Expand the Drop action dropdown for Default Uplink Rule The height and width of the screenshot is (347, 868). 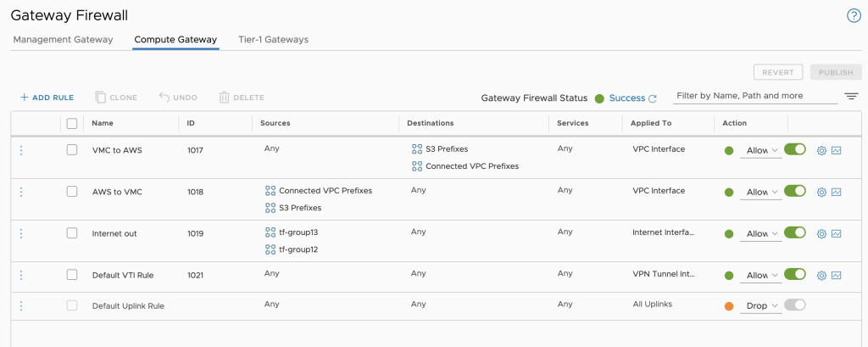pyautogui.click(x=761, y=305)
